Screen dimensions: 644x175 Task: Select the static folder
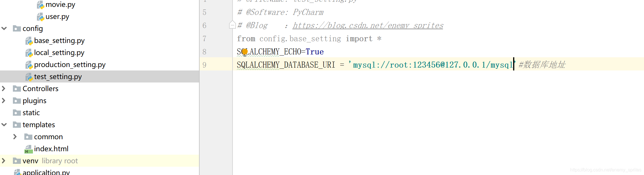click(x=31, y=113)
